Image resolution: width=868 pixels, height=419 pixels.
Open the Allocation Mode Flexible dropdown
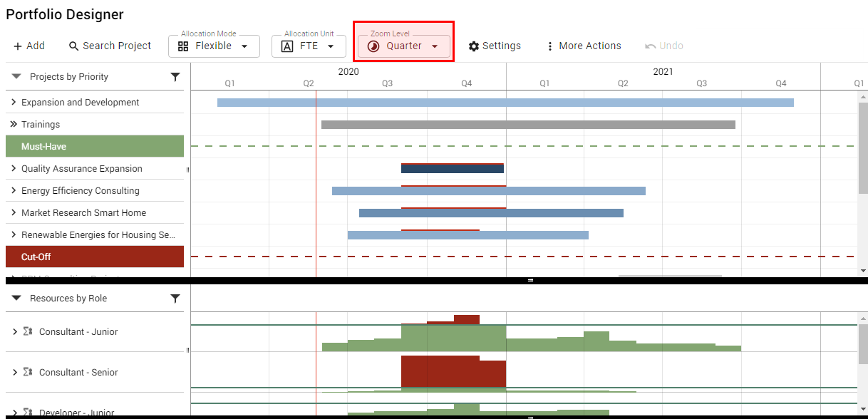[214, 46]
